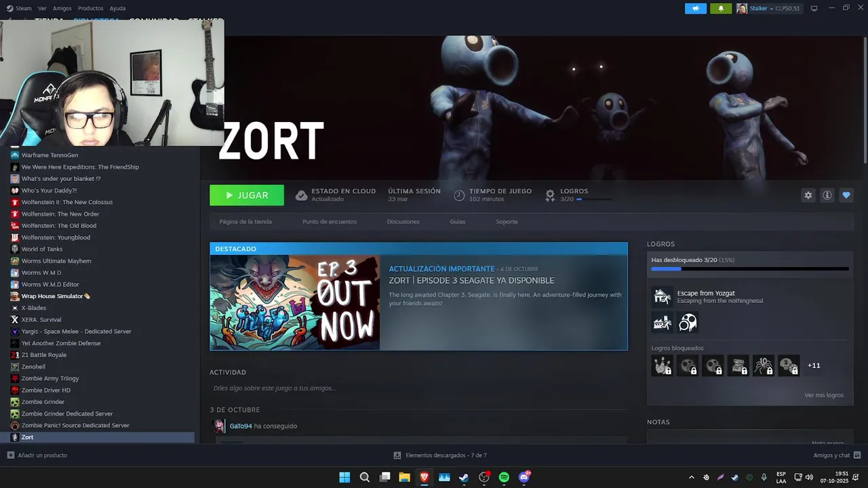
Task: Open the Ayuda menu
Action: [117, 8]
